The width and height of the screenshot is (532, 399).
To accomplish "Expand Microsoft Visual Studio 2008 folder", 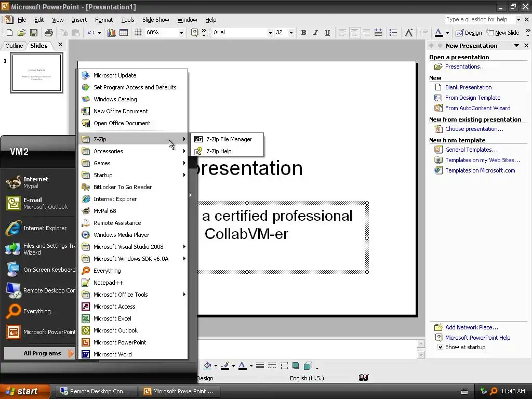I will click(133, 247).
